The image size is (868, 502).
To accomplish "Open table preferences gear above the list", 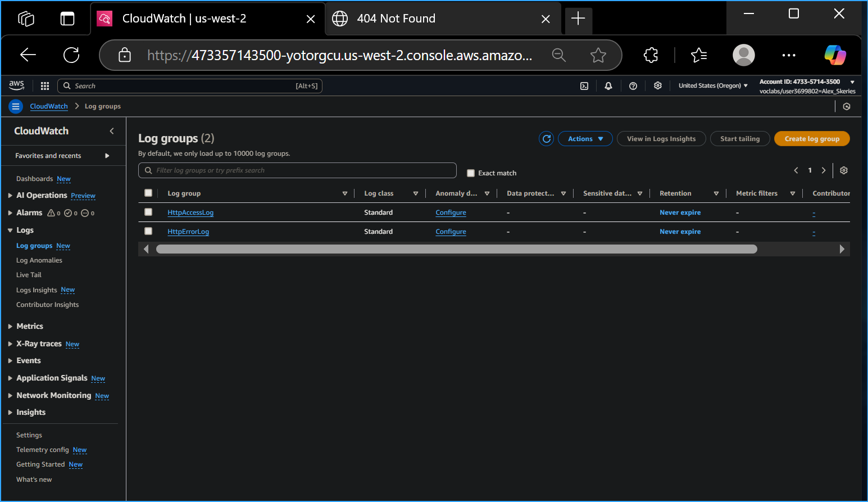I will (x=843, y=170).
